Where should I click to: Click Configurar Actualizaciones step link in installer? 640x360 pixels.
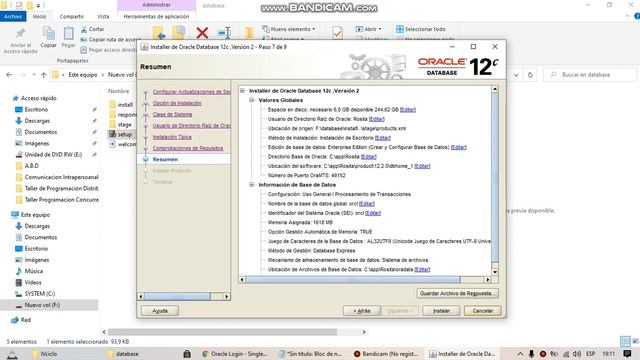pos(191,92)
